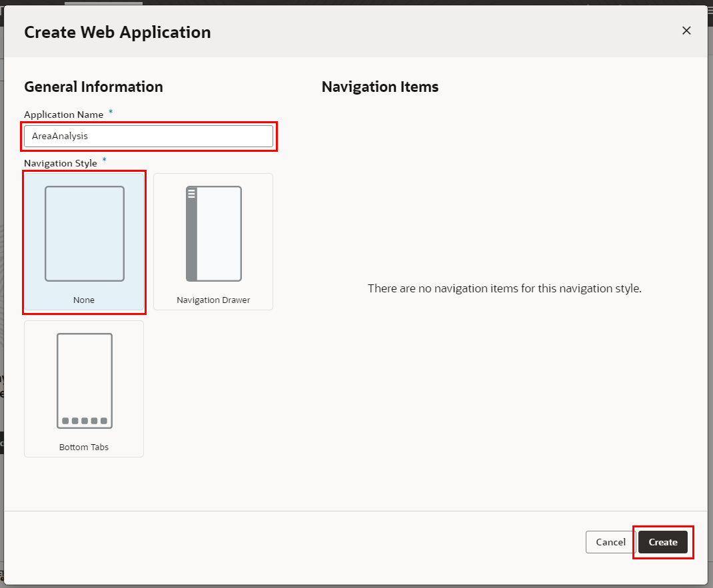Click the gray sidebar strip in drawer illustration
Image resolution: width=713 pixels, height=588 pixels.
coord(191,240)
